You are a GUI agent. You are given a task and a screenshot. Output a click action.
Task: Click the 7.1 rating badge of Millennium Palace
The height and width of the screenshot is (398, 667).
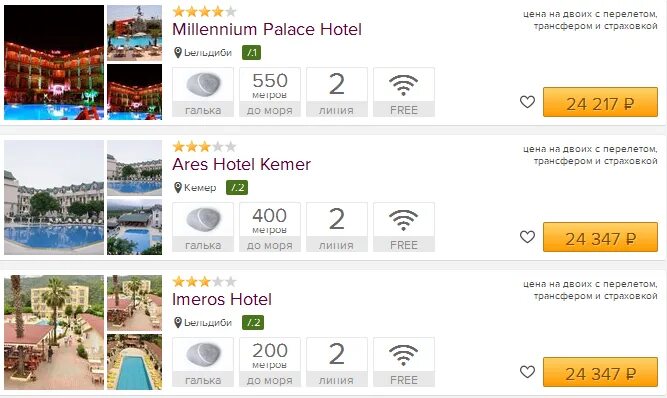coord(251,53)
